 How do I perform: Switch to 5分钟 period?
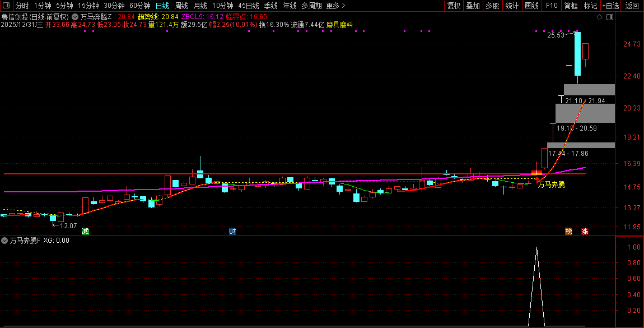pos(64,6)
